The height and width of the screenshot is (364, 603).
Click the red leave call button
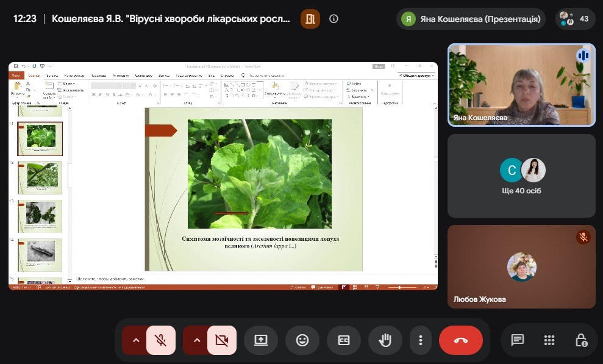coord(461,340)
